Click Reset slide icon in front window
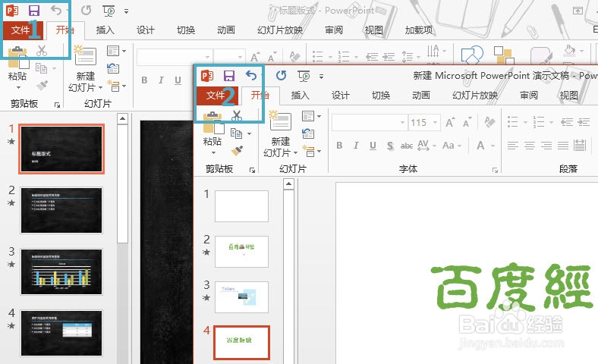Screen dimensions: 598x364 tap(308, 133)
